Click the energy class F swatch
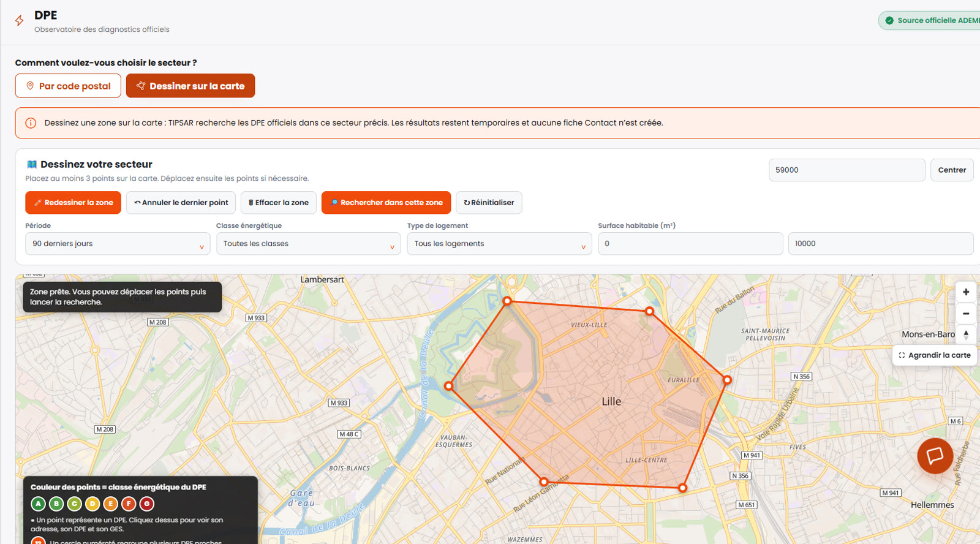Image resolution: width=980 pixels, height=544 pixels. tap(129, 504)
